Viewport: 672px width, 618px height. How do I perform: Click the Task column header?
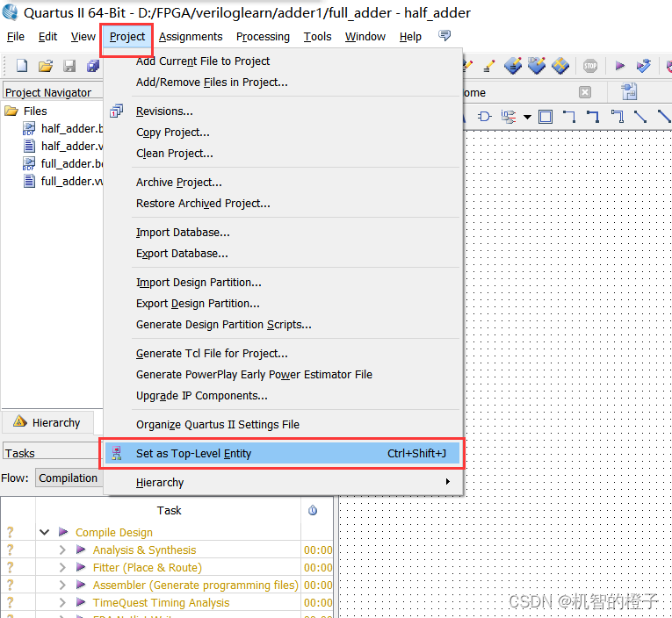[x=169, y=510]
